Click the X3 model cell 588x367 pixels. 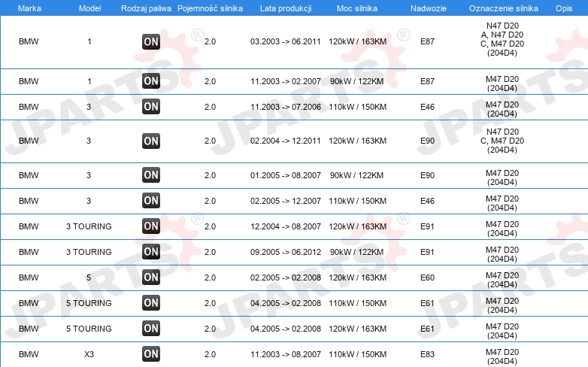pyautogui.click(x=89, y=354)
